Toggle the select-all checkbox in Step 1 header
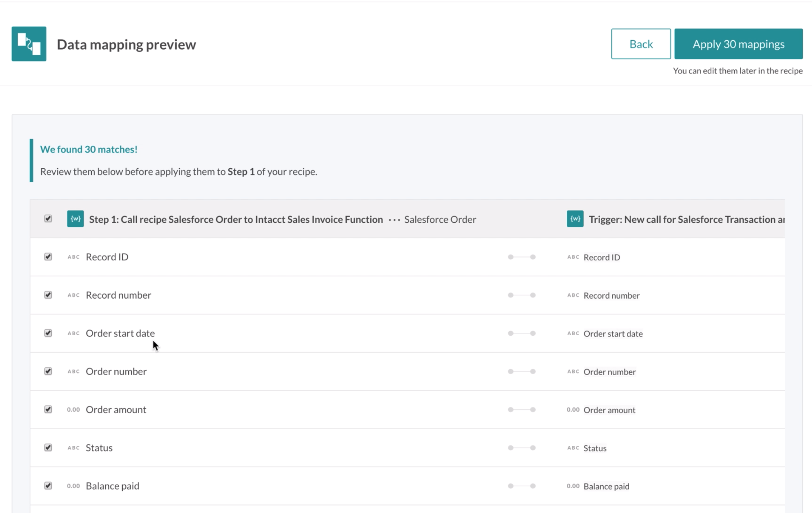 48,219
